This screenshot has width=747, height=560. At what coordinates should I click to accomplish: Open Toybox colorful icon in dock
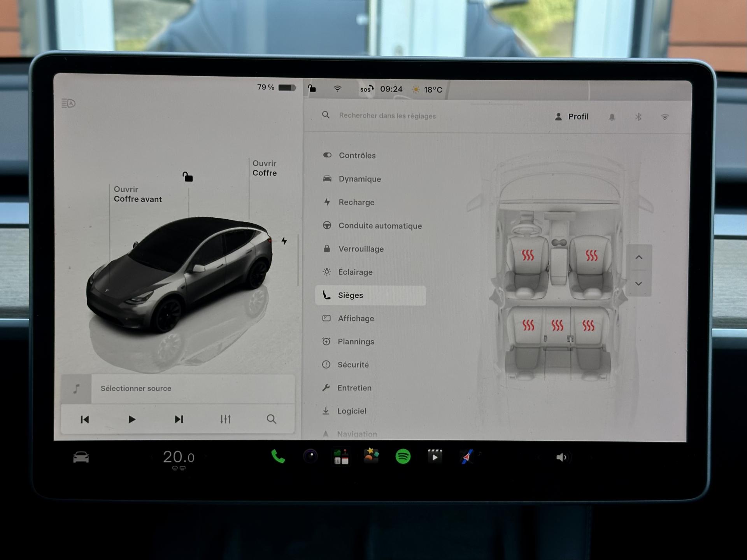pos(372,456)
